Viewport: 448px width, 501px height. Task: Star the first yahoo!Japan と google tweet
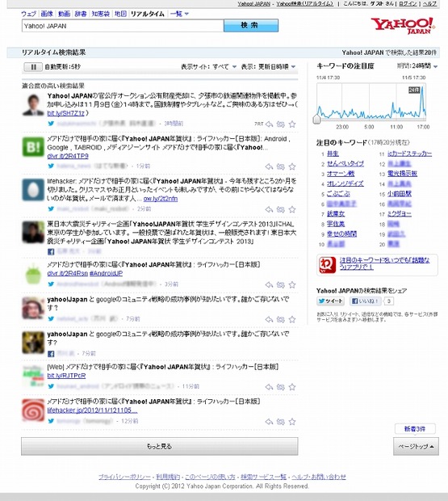292,319
